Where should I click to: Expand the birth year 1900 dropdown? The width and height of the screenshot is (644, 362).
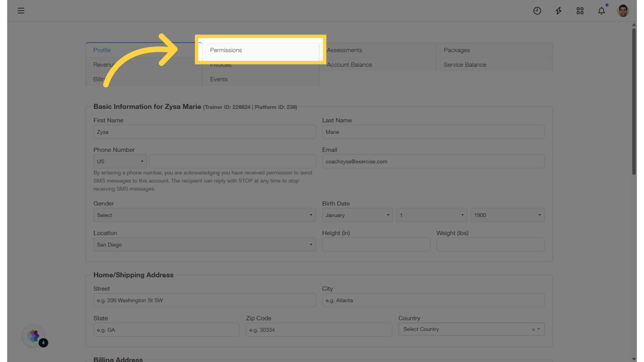click(507, 215)
